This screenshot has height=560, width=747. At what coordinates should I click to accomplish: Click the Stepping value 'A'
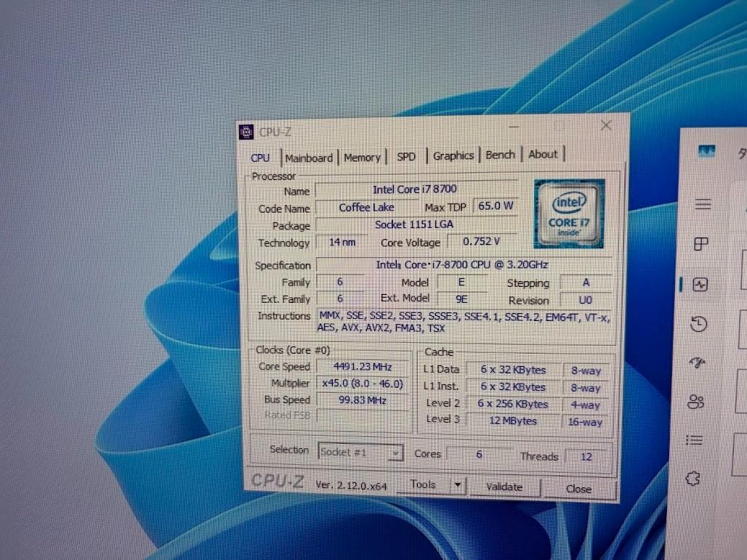pyautogui.click(x=586, y=283)
